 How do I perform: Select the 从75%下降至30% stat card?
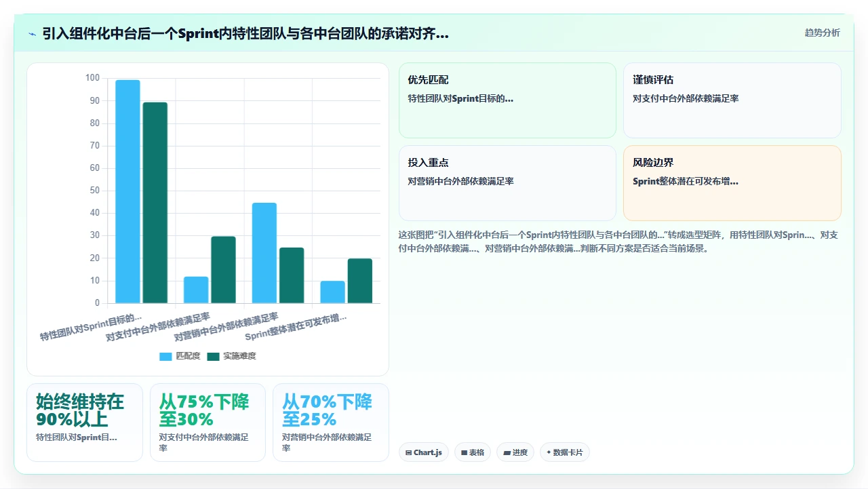tap(208, 423)
